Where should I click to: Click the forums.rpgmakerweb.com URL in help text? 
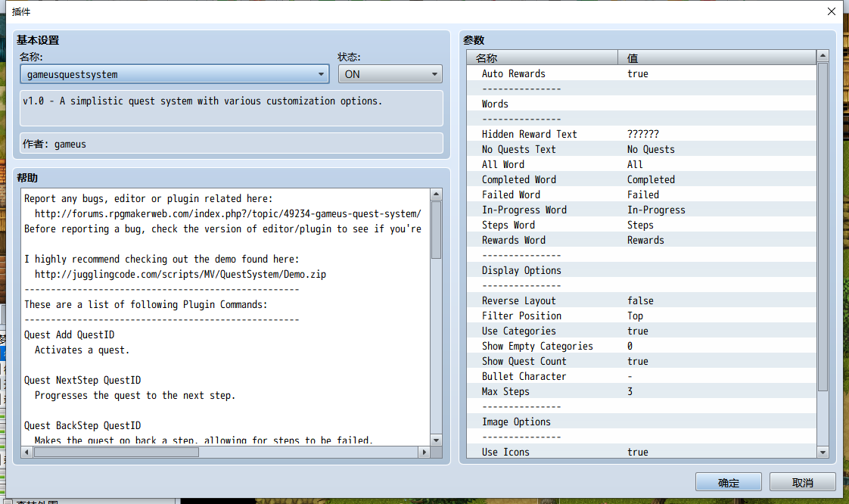[228, 214]
